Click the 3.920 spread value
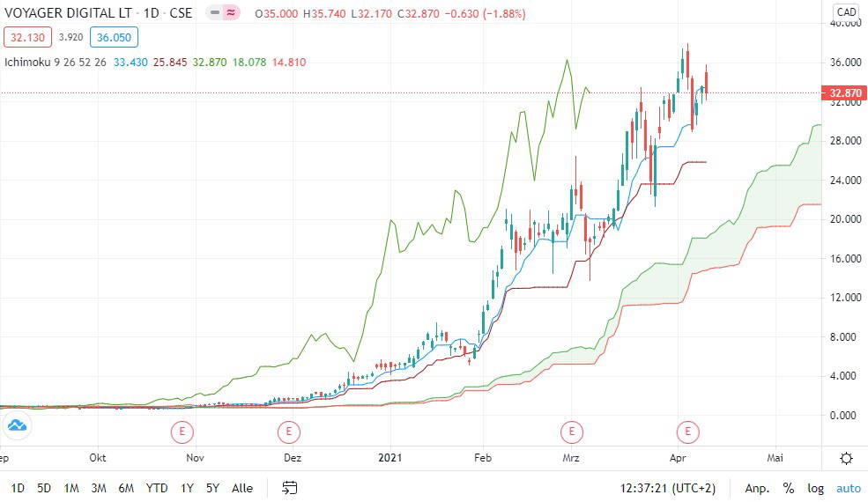The width and height of the screenshot is (868, 502). click(x=70, y=38)
